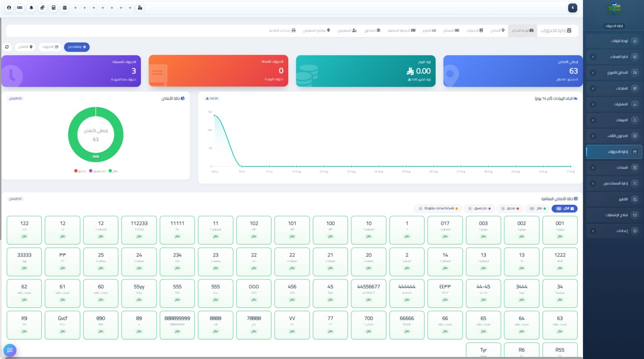
Task: Click the envelope icon for نماذج الإشعارات
Action: pos(635,215)
